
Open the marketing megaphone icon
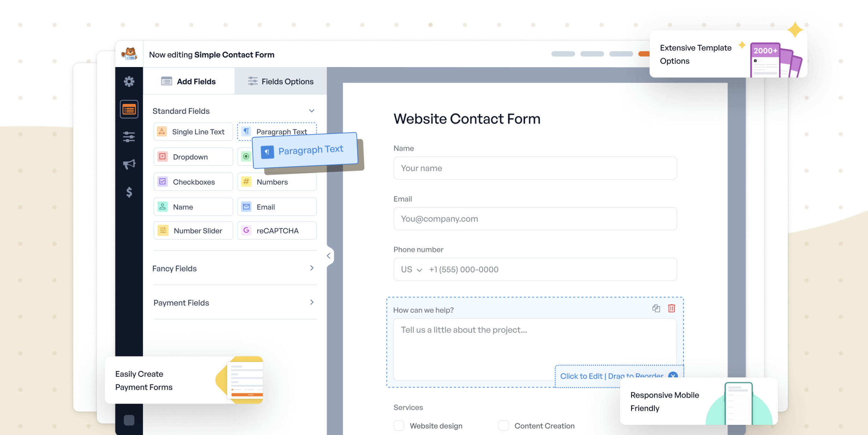tap(129, 164)
